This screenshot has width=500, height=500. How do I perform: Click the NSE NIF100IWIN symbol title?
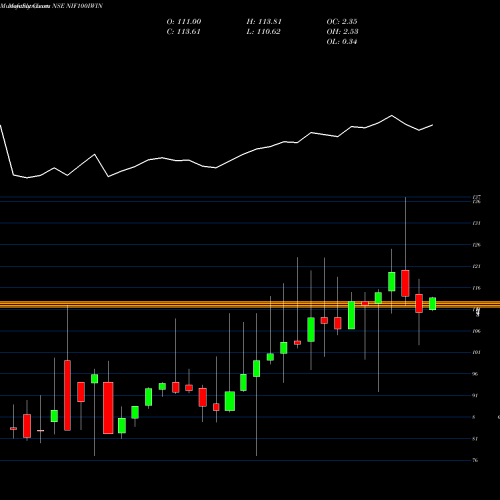tap(77, 6)
